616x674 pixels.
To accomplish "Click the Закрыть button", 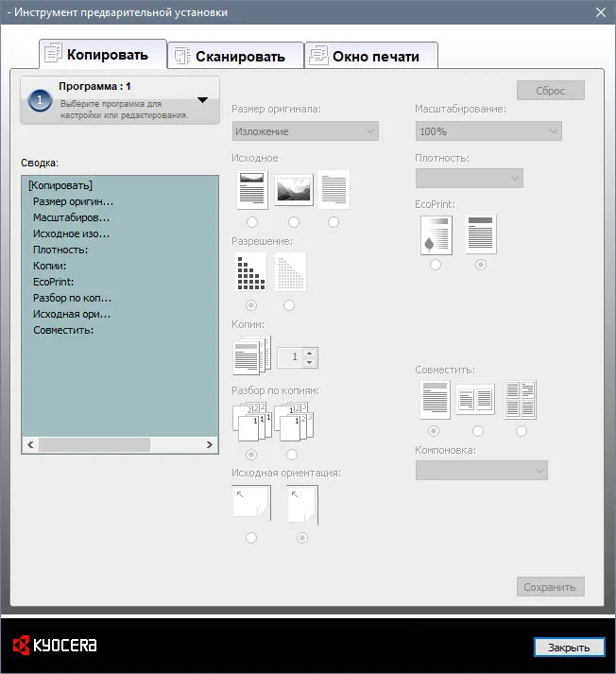I will [569, 648].
